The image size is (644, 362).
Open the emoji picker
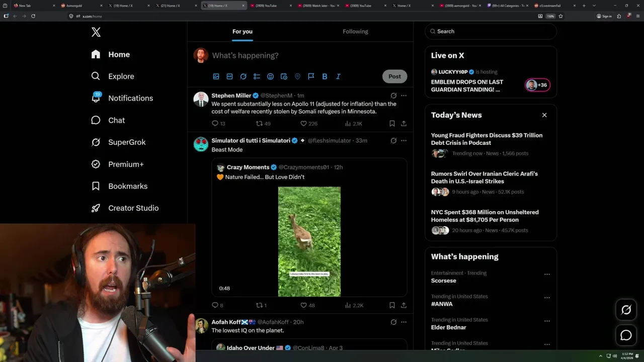[x=270, y=76]
